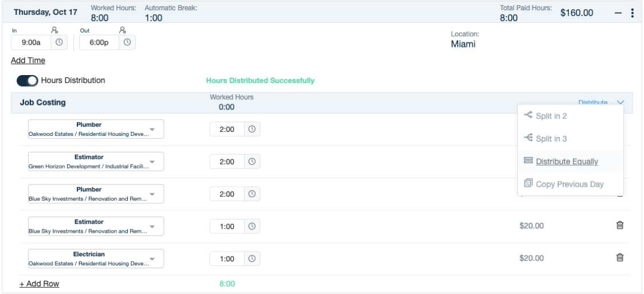Open Plumber Oakwood Estates job dropdown

pyautogui.click(x=96, y=129)
